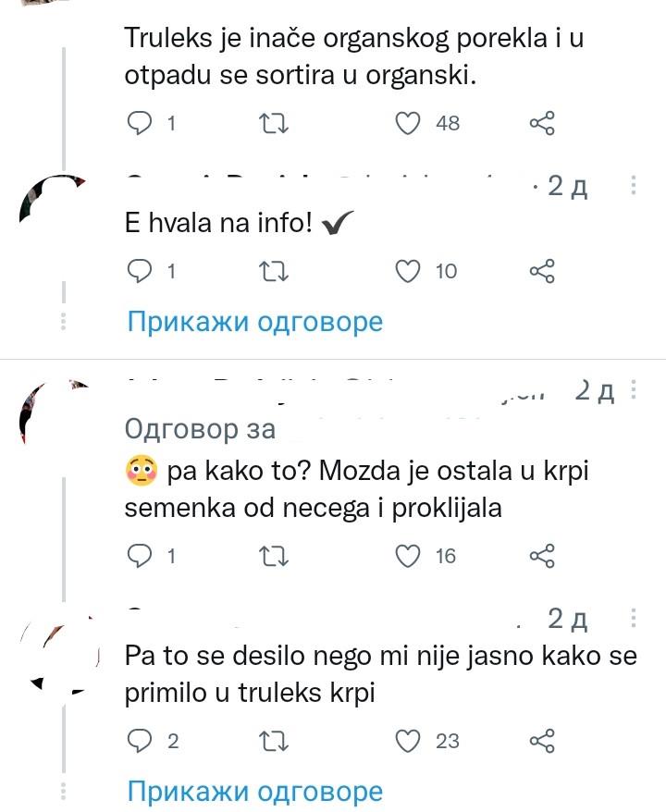The width and height of the screenshot is (666, 812).
Task: Open more options for 'E hvala na info!' tweet
Action: 634,186
